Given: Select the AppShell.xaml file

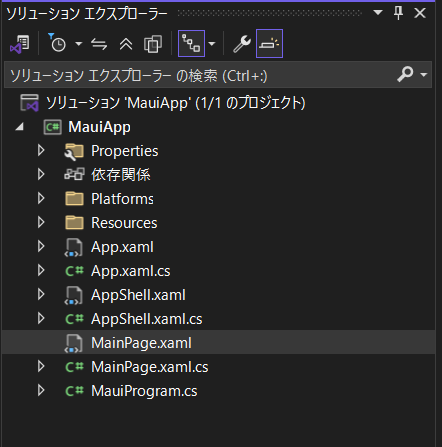Looking at the screenshot, I should tap(138, 295).
